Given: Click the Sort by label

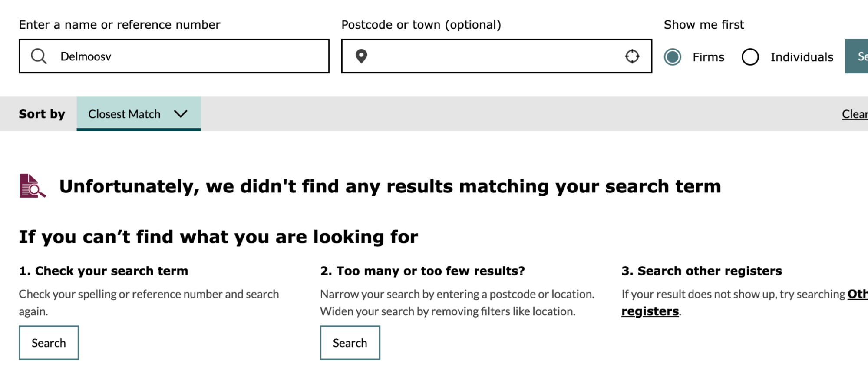Looking at the screenshot, I should 42,114.
